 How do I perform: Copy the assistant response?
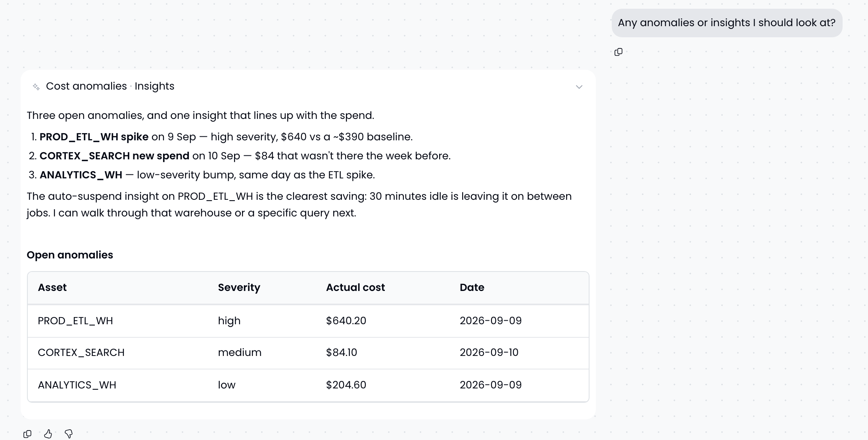click(27, 434)
